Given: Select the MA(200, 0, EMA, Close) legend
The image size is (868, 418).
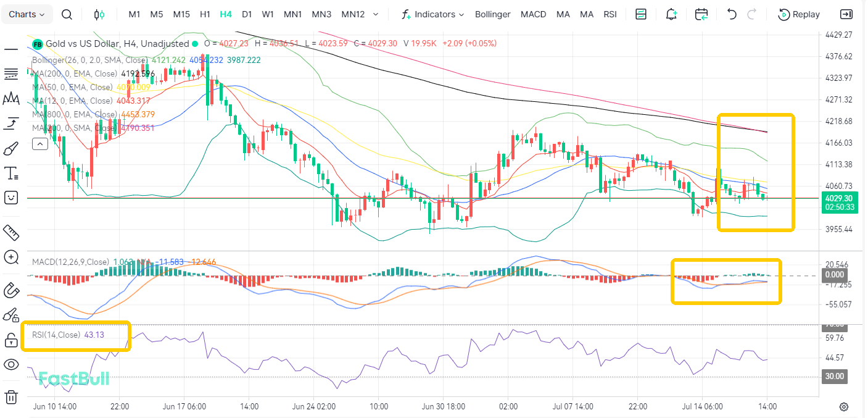Looking at the screenshot, I should [x=74, y=73].
